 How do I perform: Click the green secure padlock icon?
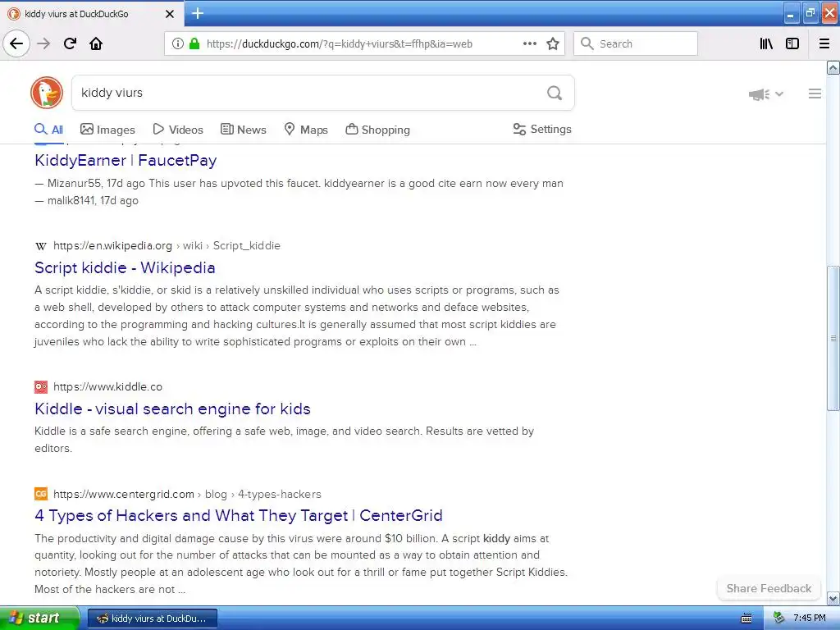(x=194, y=44)
